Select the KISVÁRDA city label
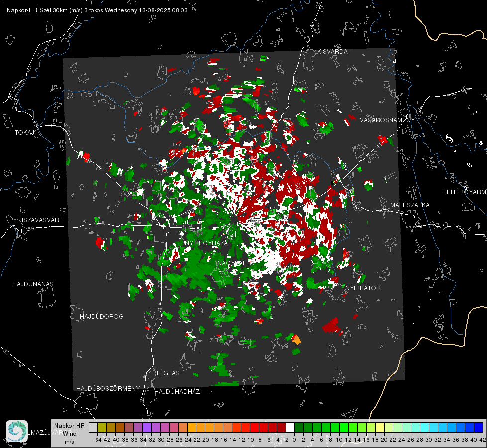 point(332,52)
